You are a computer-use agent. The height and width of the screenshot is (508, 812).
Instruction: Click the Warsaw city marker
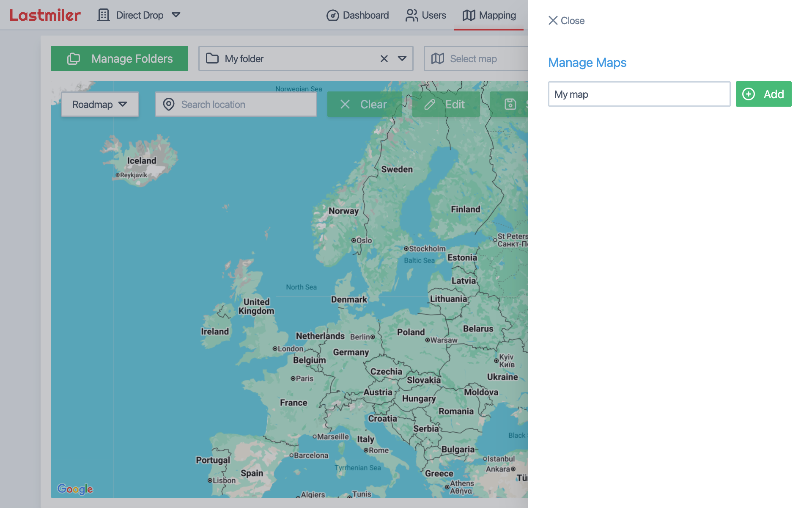coord(428,340)
